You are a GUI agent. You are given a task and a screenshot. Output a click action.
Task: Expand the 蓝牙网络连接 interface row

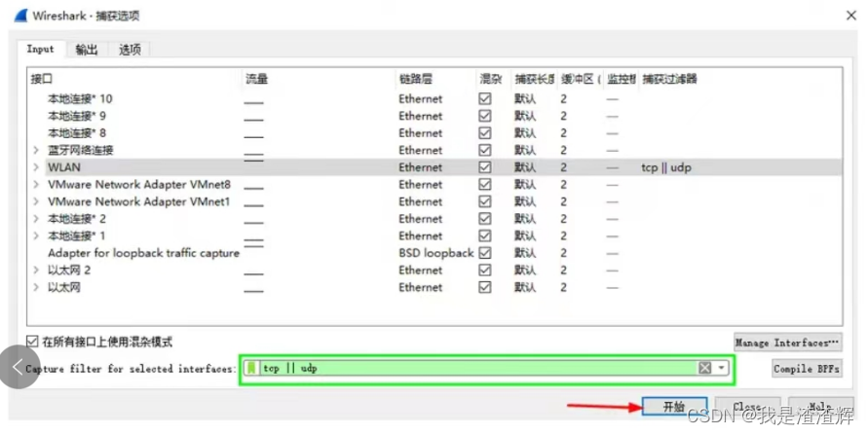36,150
